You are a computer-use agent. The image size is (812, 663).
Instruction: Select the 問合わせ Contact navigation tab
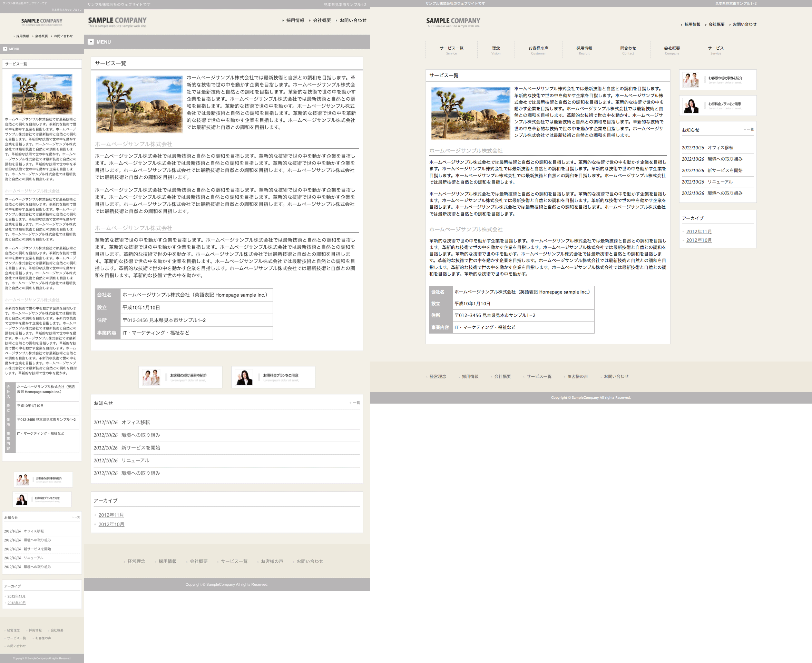(628, 50)
